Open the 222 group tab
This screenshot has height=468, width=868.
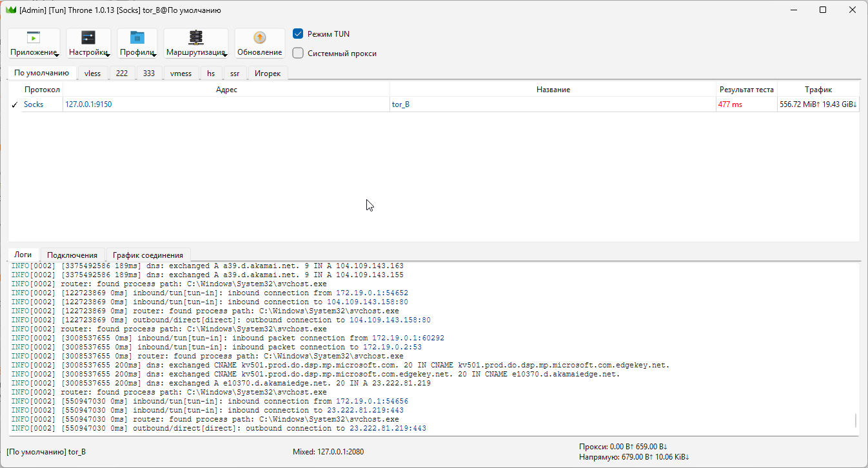pyautogui.click(x=122, y=73)
